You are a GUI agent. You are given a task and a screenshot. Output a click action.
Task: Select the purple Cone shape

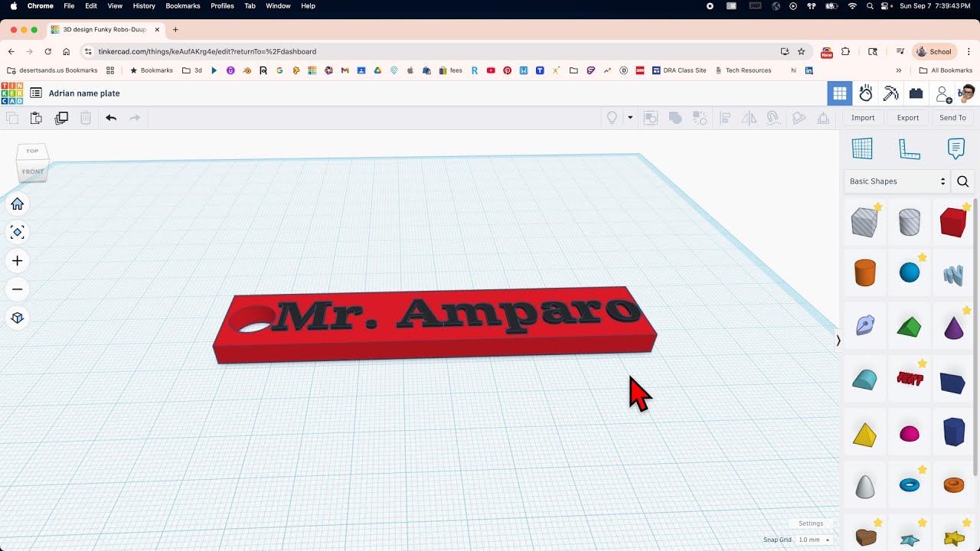pos(953,328)
